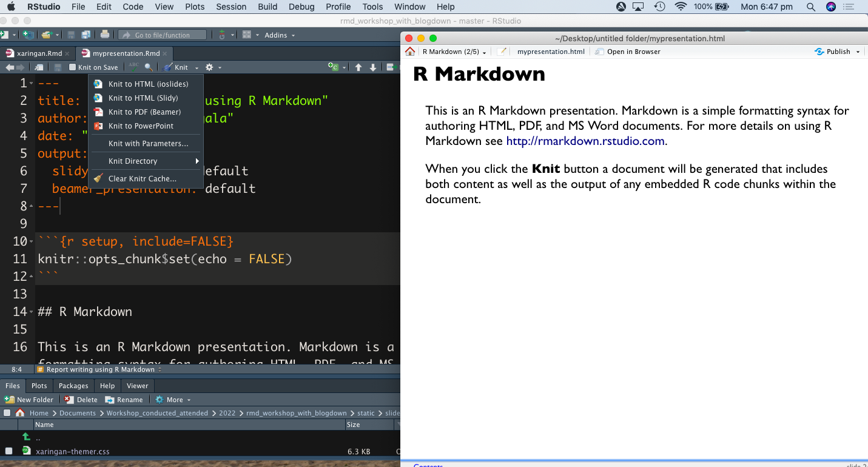Click the edit source notepad icon in viewer
868x467 pixels.
(502, 52)
